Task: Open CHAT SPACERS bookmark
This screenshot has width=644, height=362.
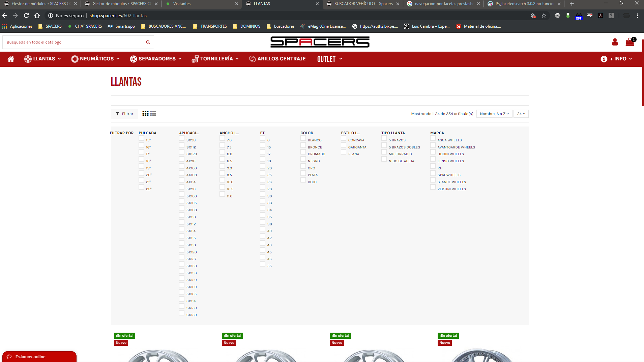Action: pyautogui.click(x=85, y=26)
